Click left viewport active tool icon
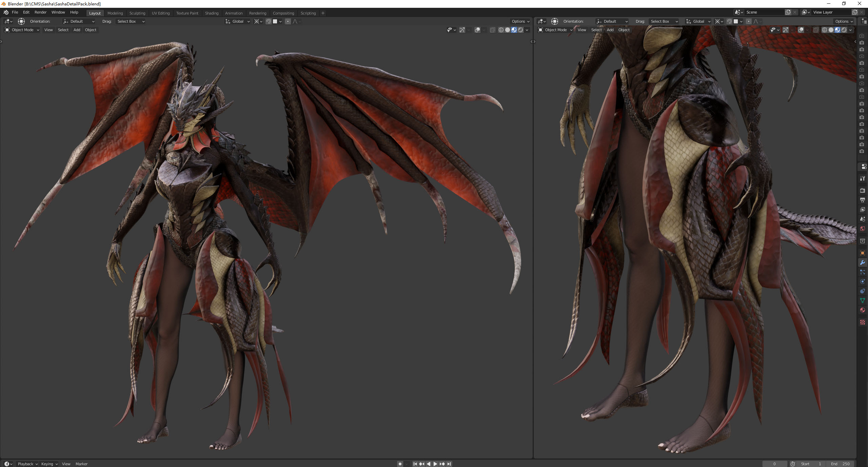This screenshot has width=868, height=467. point(21,21)
